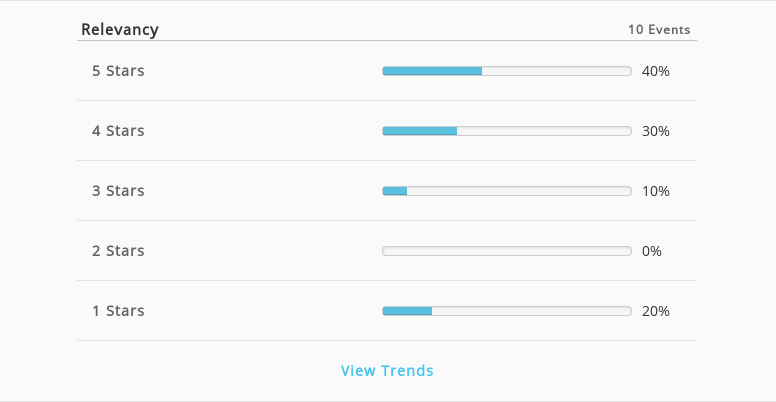Click the 3 Stars progress bar
The width and height of the screenshot is (776, 402).
coord(507,191)
